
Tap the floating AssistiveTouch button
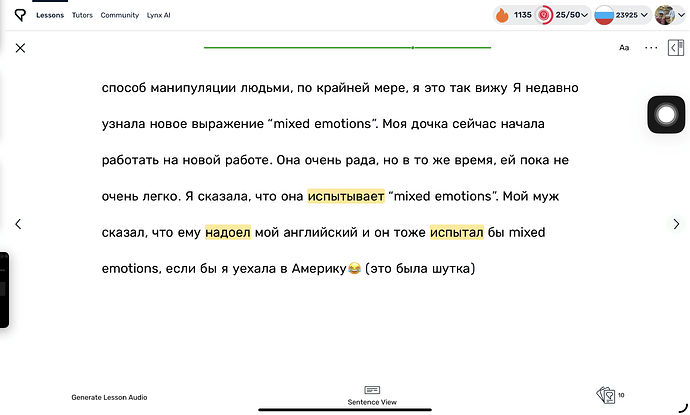666,115
